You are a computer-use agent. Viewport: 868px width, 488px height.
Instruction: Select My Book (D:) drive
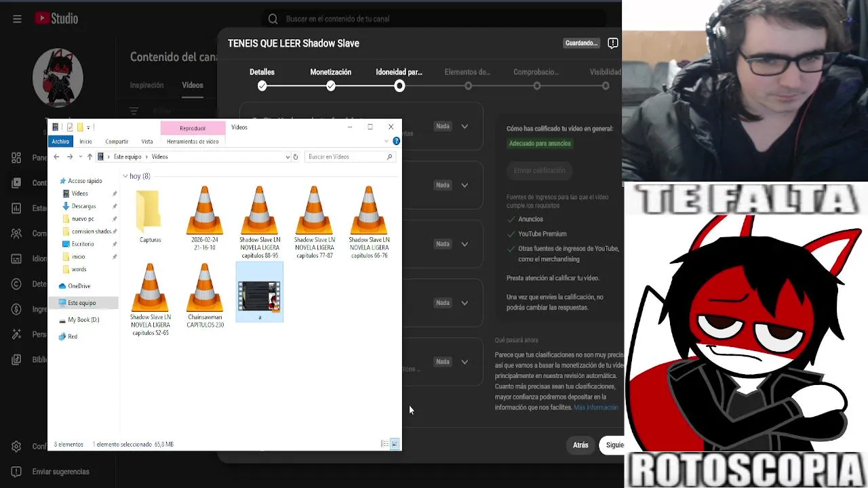point(83,320)
